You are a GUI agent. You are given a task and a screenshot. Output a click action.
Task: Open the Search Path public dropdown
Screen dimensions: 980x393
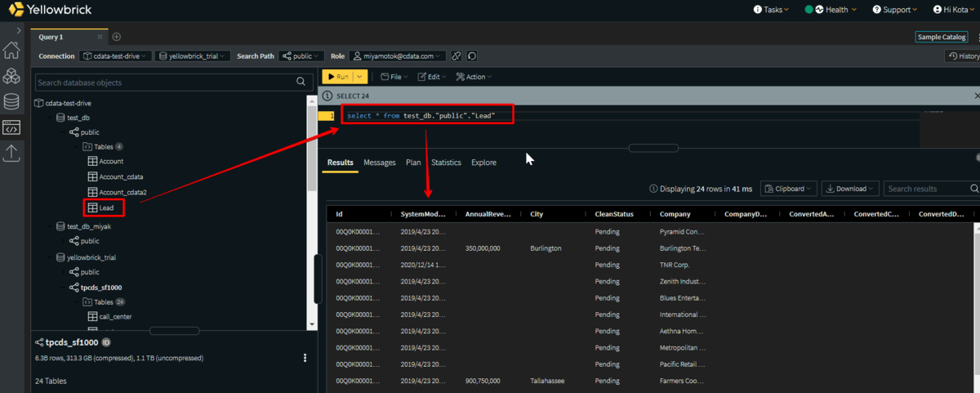tap(300, 56)
